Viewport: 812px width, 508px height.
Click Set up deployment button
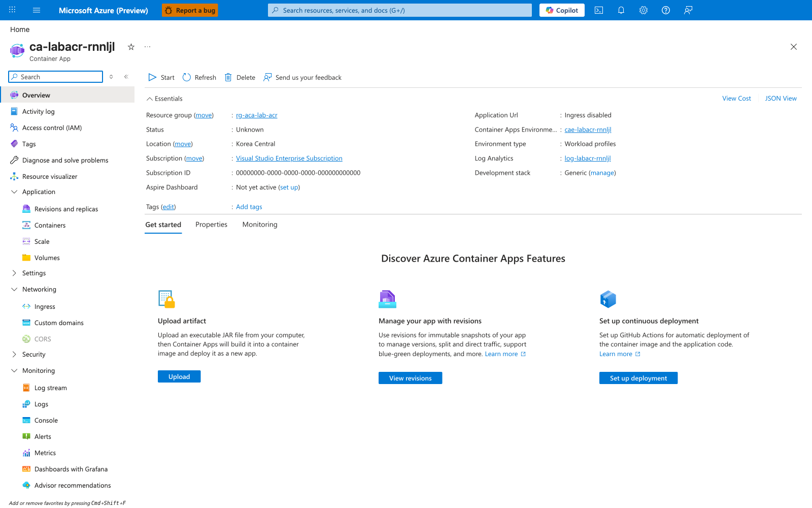pos(638,378)
